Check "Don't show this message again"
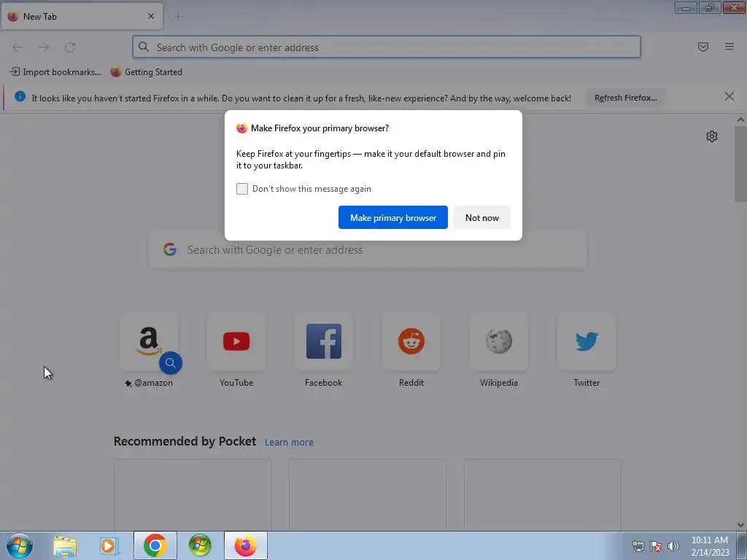Image resolution: width=747 pixels, height=560 pixels. [x=242, y=189]
